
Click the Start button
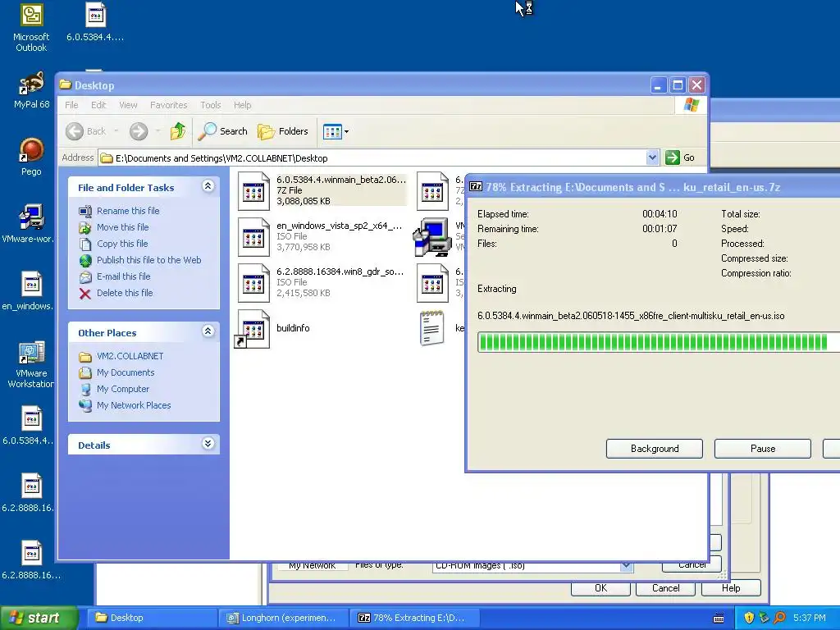pos(39,618)
